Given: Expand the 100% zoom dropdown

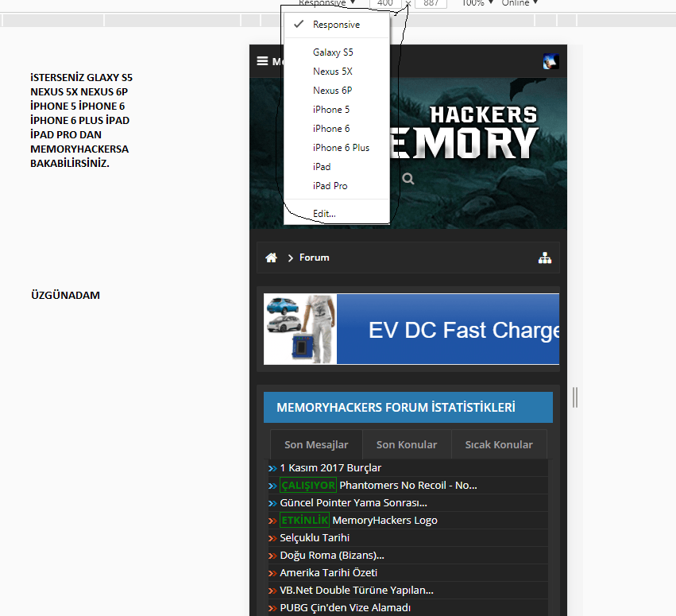Looking at the screenshot, I should coord(477,3).
